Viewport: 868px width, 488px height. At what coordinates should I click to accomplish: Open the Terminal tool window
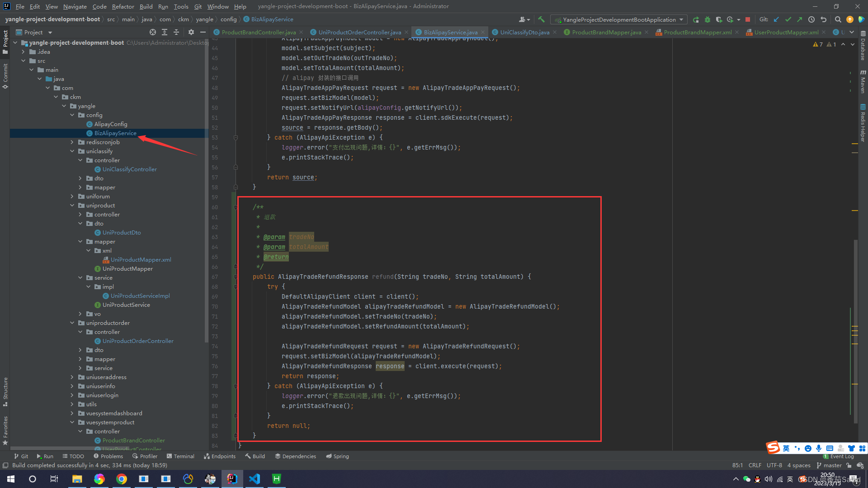180,456
